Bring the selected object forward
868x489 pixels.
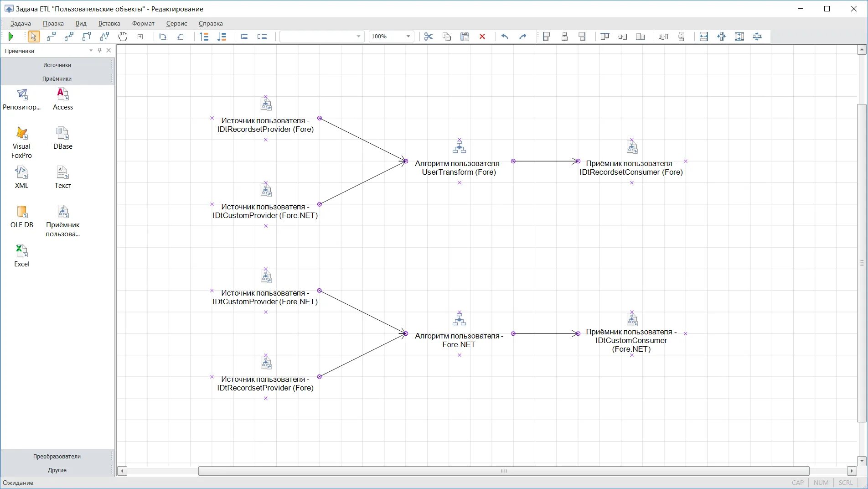[x=204, y=36]
